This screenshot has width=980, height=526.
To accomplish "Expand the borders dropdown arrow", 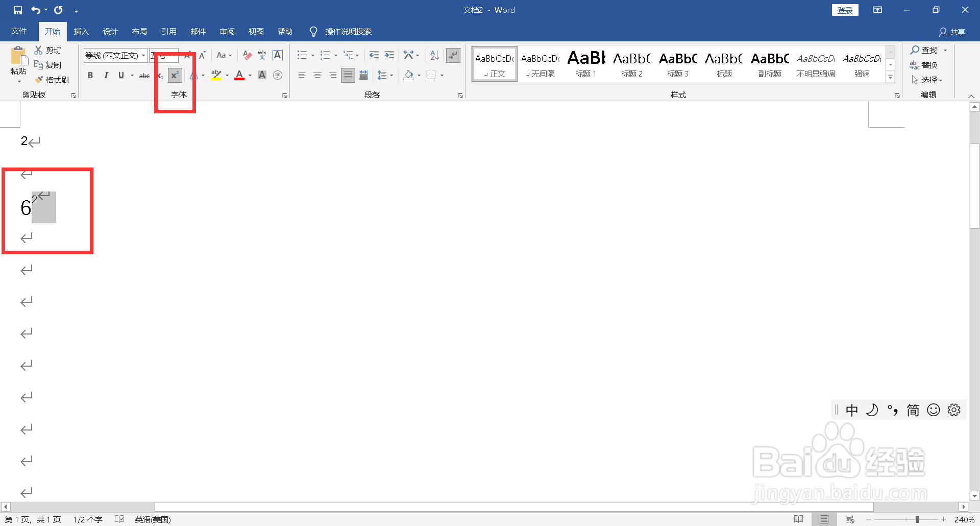I will tap(442, 76).
